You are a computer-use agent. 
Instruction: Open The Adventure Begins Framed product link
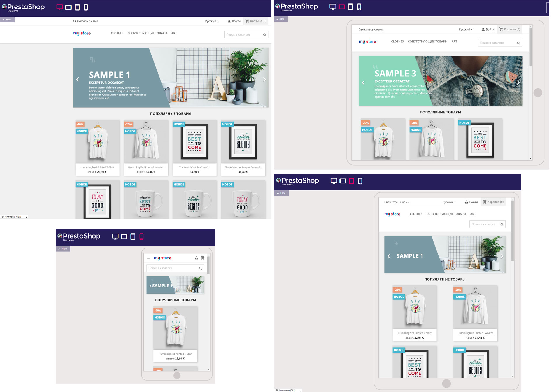pos(243,167)
